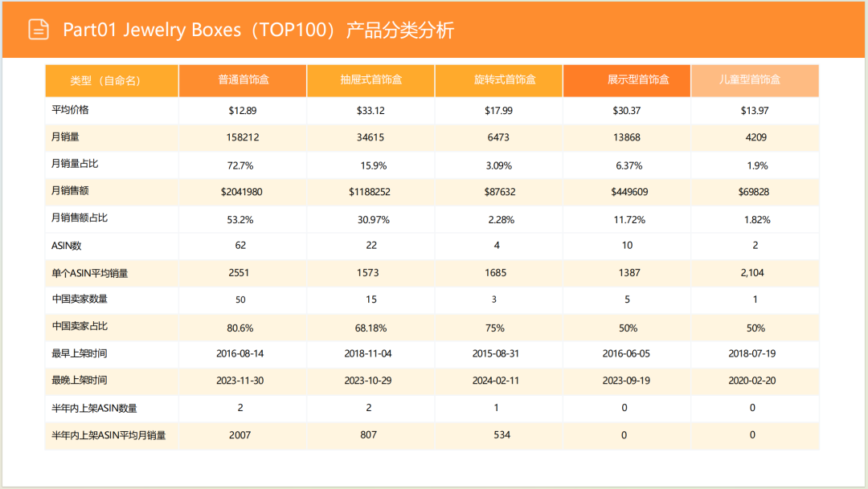The height and width of the screenshot is (489, 868).
Task: Select the recent sales cell 2007
Action: [240, 435]
